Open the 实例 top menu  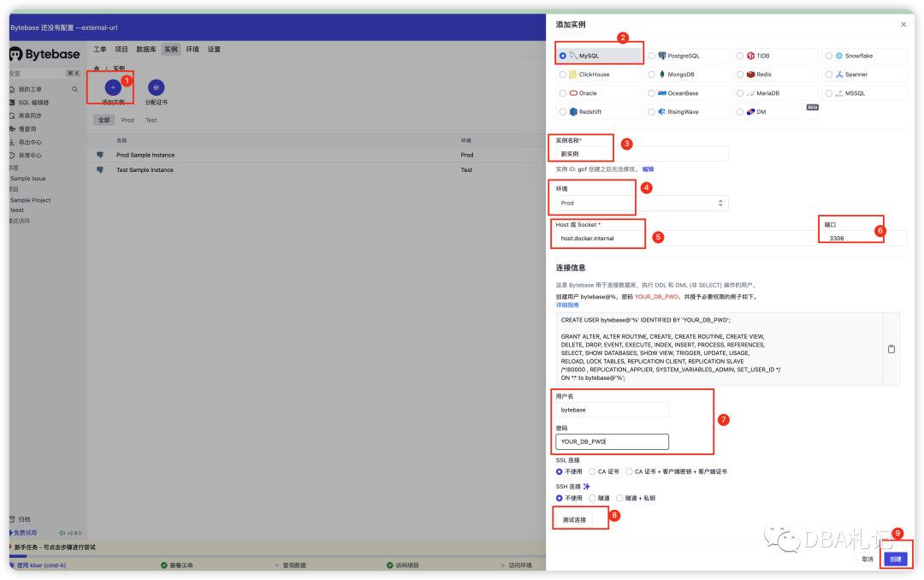tap(171, 50)
